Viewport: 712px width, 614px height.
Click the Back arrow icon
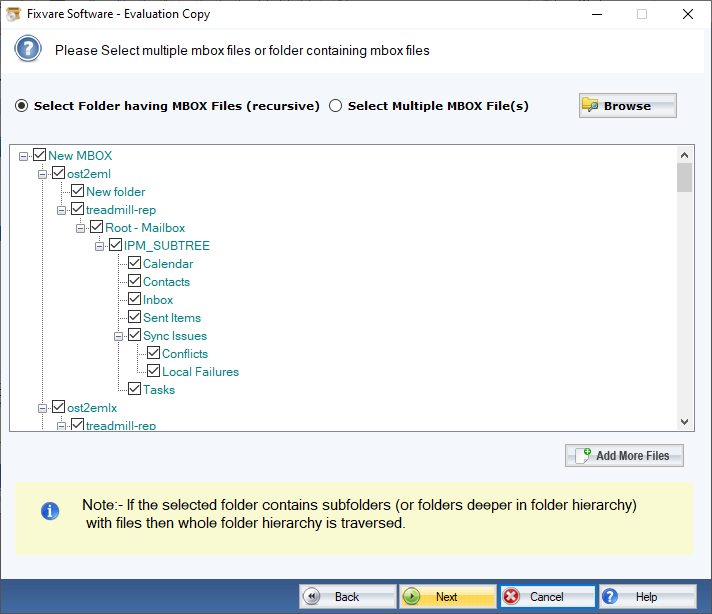point(312,597)
